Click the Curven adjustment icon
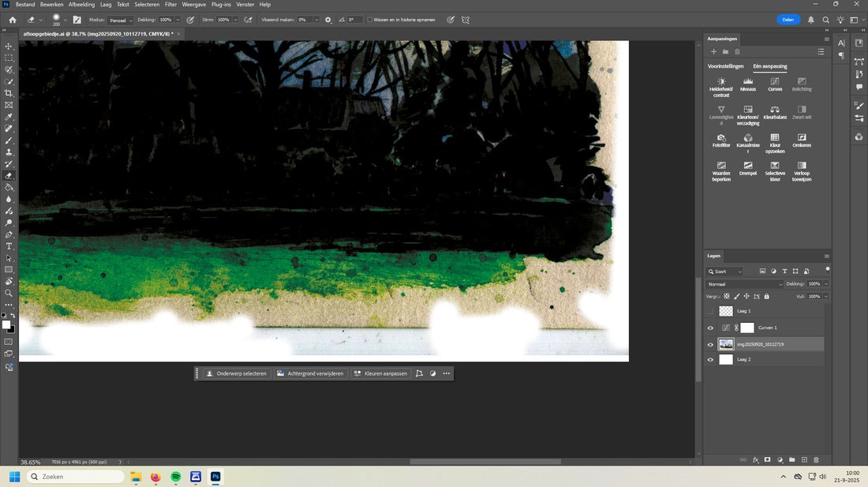The width and height of the screenshot is (868, 487). tap(775, 84)
